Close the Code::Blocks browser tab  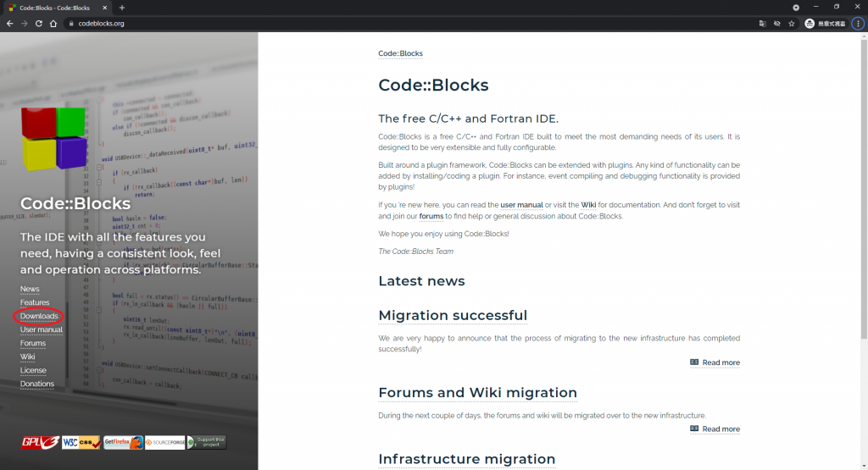(104, 8)
